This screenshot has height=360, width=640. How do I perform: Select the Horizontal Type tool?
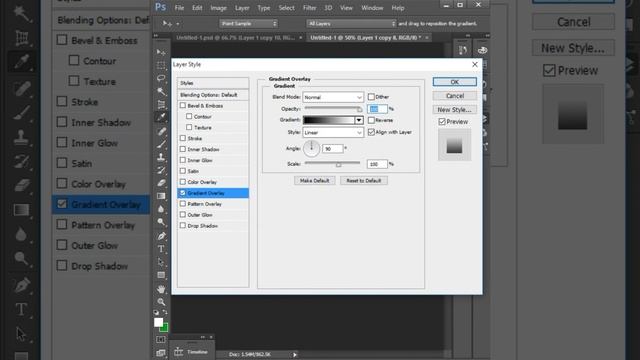[161, 249]
